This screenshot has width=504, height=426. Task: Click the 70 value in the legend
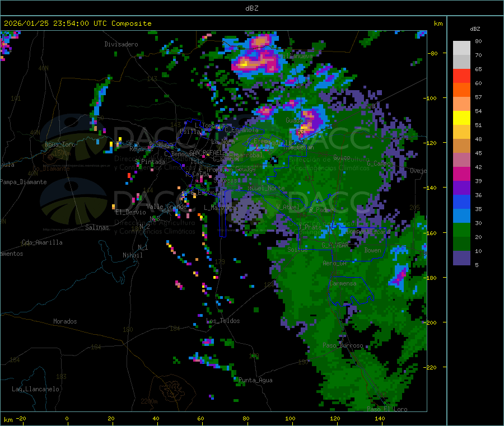click(x=478, y=55)
